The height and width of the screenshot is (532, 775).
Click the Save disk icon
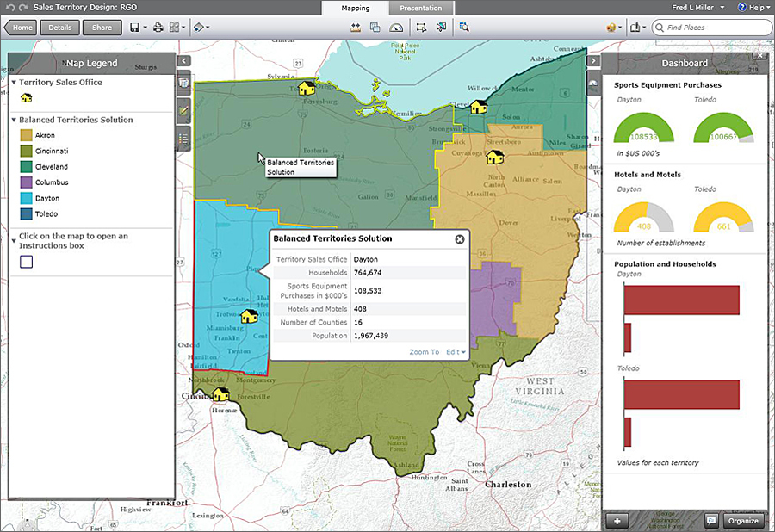[135, 28]
